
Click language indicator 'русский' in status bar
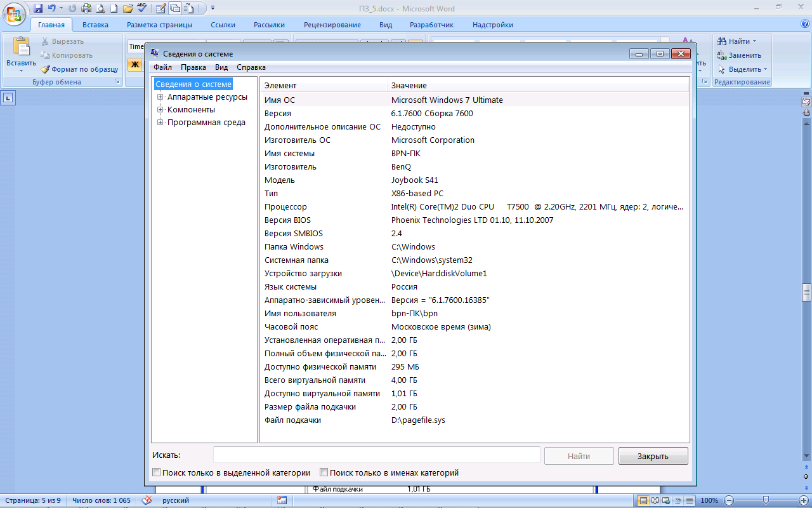click(176, 500)
